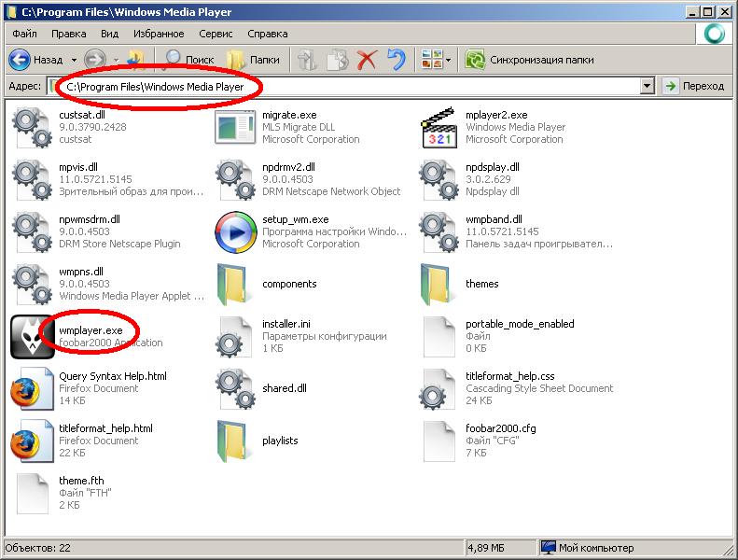738x560 pixels.
Task: Open the Избранное menu
Action: click(158, 34)
